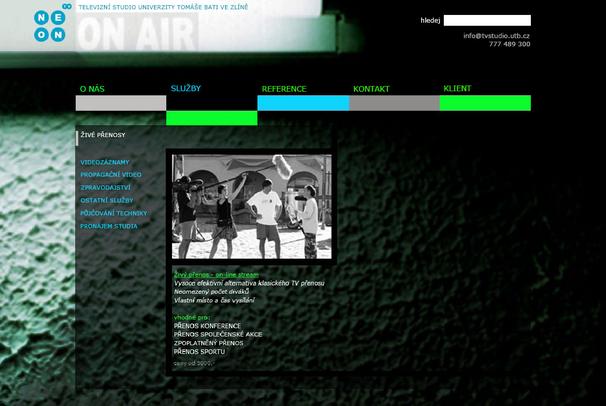Choose PRONÁJEM STUDIA in the sidebar
The width and height of the screenshot is (606, 406).
tap(109, 226)
